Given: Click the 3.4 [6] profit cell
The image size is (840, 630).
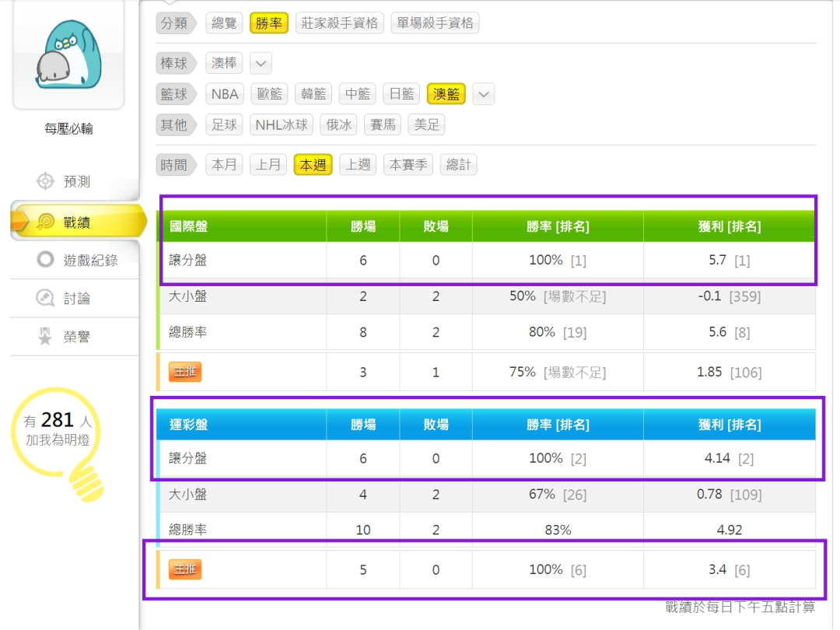Looking at the screenshot, I should [x=729, y=569].
